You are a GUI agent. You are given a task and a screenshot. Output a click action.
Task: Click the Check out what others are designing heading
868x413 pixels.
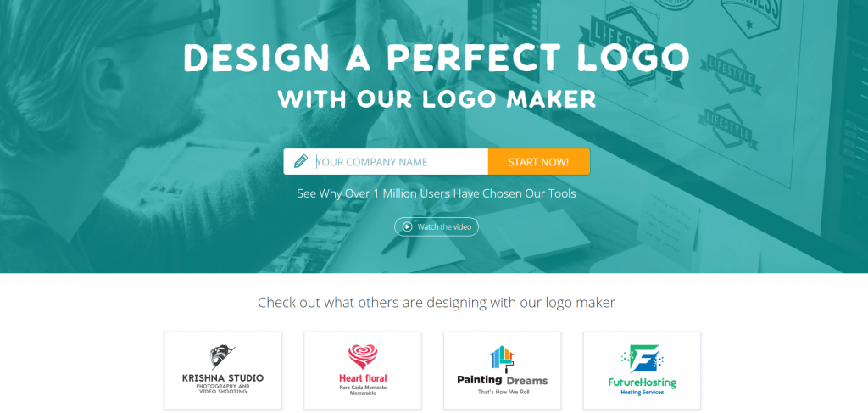click(437, 303)
